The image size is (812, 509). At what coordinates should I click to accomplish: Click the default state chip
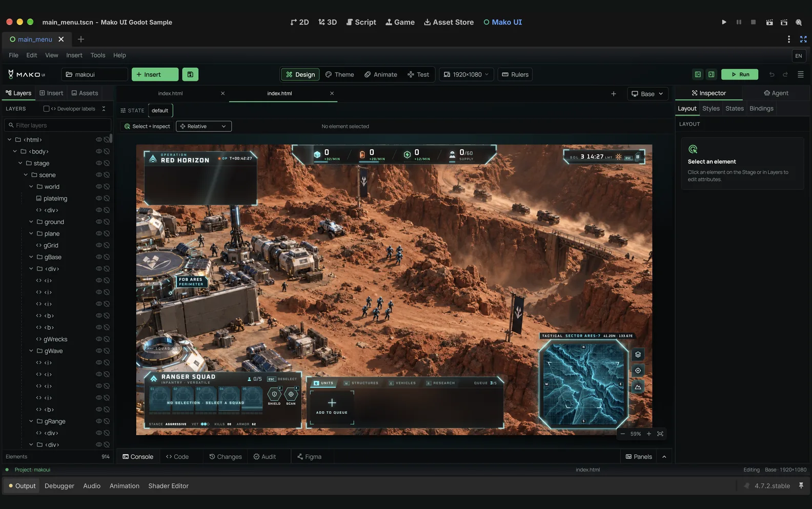[x=160, y=110]
